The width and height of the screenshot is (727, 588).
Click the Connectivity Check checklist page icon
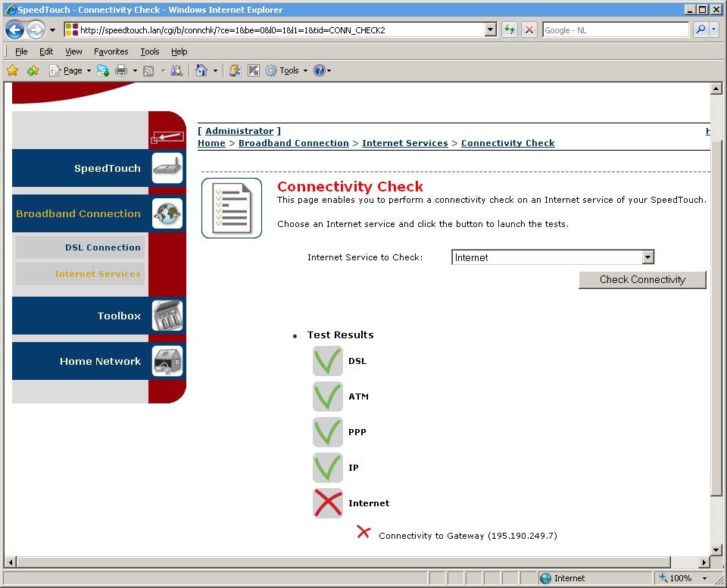point(232,208)
